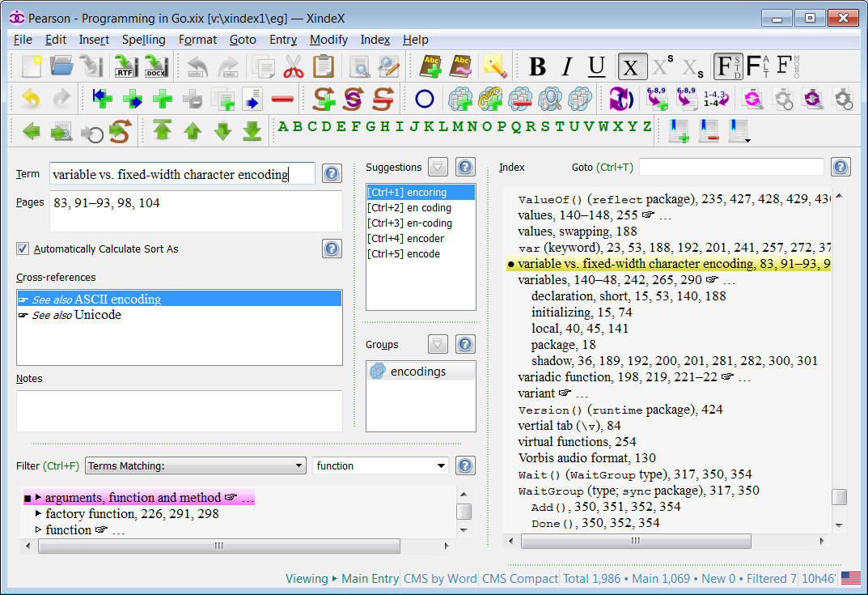Toggle subscript formatting
The image size is (868, 595).
[x=692, y=67]
